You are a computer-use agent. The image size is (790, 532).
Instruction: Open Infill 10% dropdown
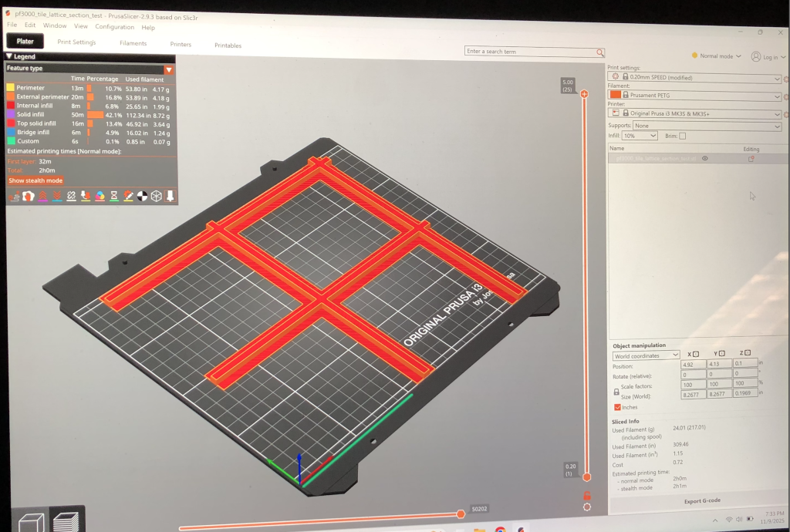pos(640,136)
